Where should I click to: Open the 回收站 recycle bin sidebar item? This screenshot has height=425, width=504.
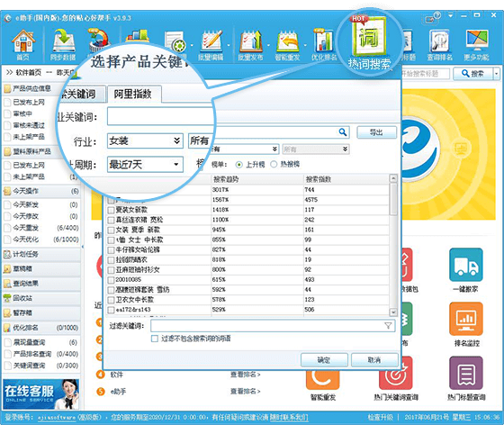[41, 298]
